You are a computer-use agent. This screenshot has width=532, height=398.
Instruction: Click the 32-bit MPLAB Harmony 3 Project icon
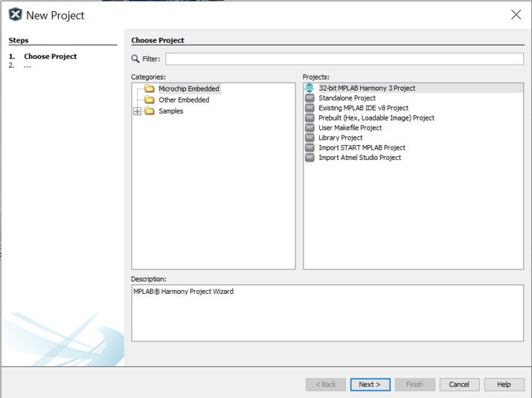tap(310, 89)
